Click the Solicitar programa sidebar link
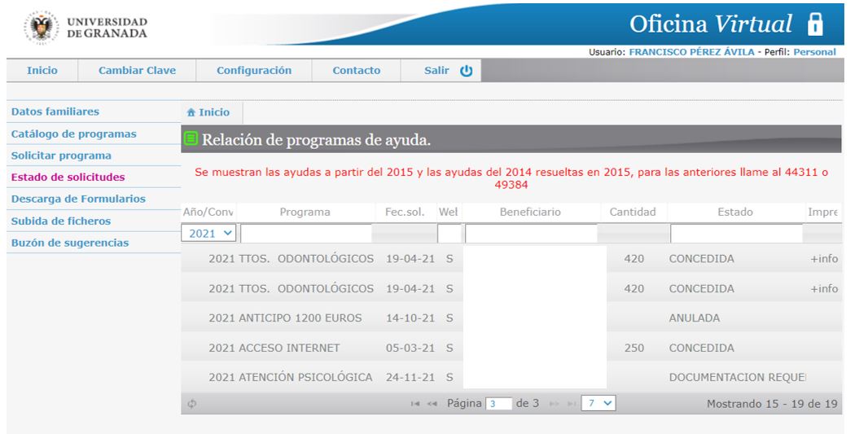868x434 pixels. (62, 156)
